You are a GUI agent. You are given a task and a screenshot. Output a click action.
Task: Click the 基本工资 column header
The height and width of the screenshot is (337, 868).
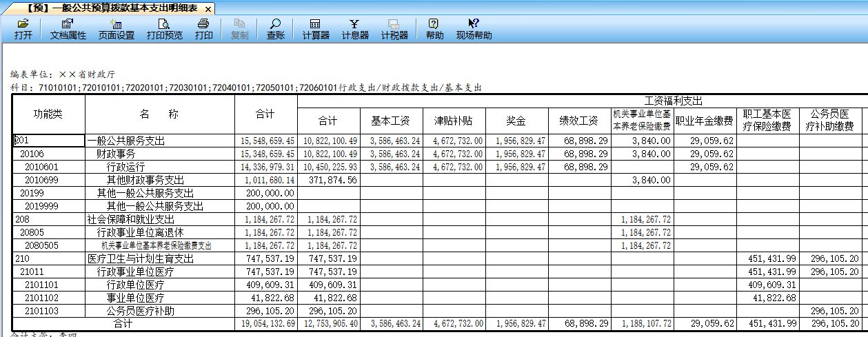tap(391, 121)
